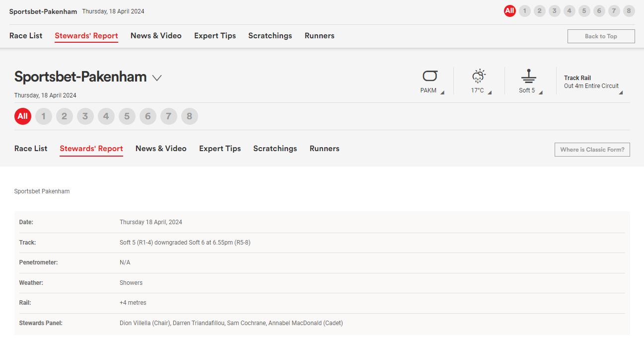Open the Race List tab in main navigation
Image resolution: width=644 pixels, height=341 pixels.
click(31, 149)
